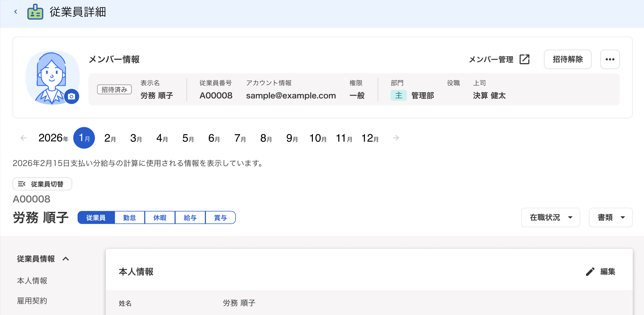This screenshot has height=315, width=644.
Task: Select month 9月
Action: 292,138
